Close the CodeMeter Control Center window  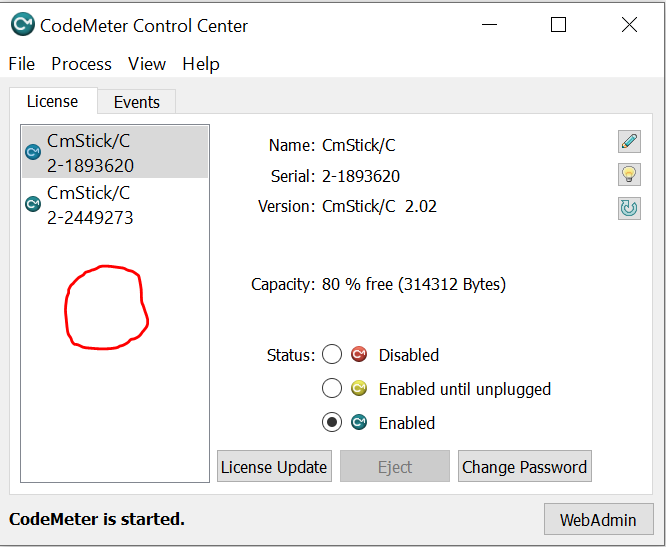click(x=629, y=25)
